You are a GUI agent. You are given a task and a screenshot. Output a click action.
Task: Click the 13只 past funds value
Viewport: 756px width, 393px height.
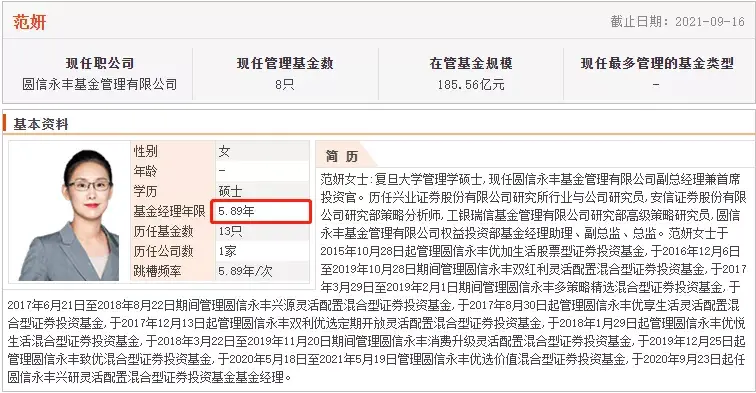pyautogui.click(x=230, y=231)
